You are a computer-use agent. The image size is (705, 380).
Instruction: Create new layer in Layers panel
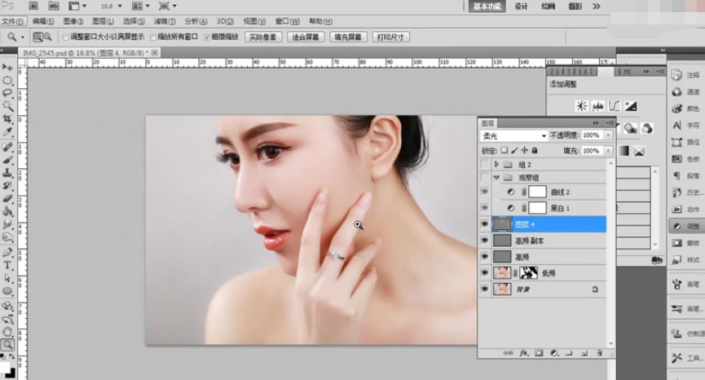tap(585, 353)
